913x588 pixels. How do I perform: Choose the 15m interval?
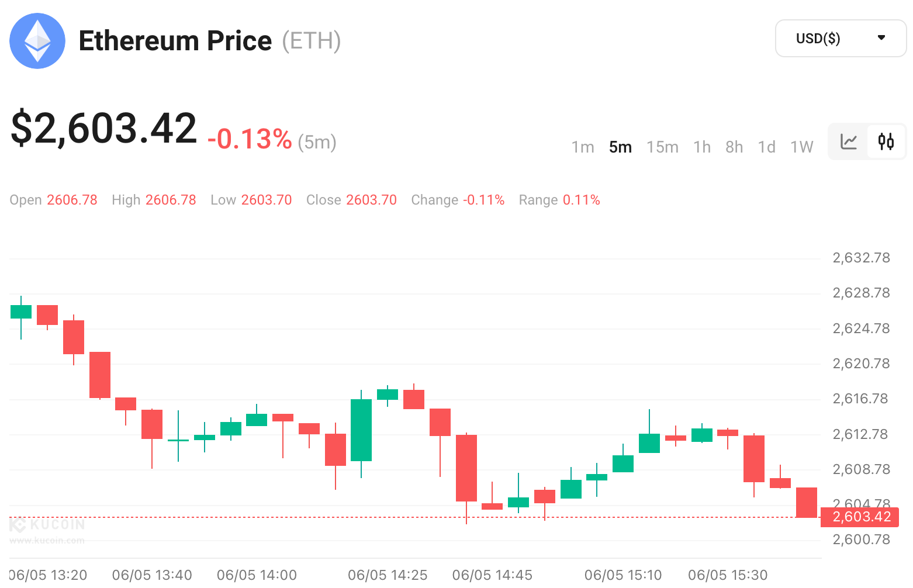tap(662, 147)
